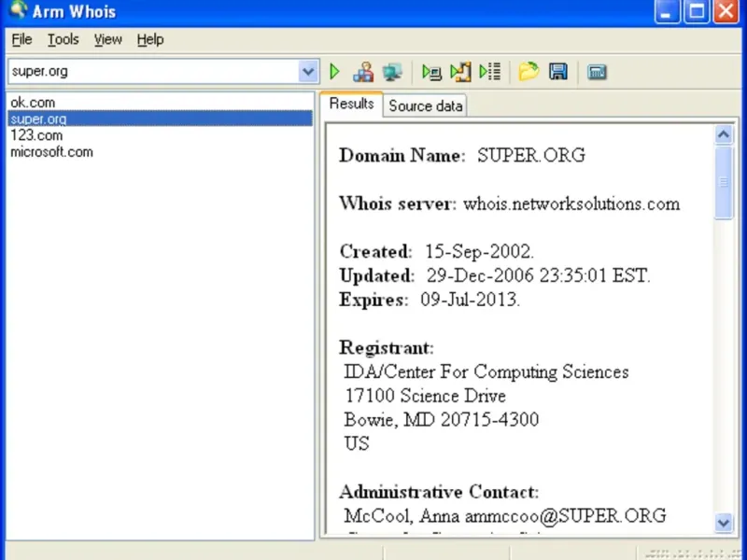
Task: Click the Expires date 09-Jul-2013
Action: click(x=470, y=300)
